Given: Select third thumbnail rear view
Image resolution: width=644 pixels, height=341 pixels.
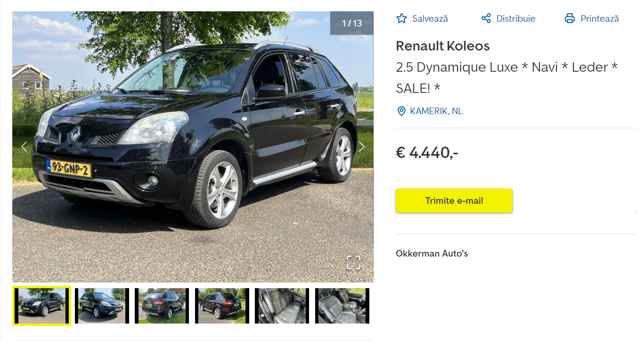Looking at the screenshot, I should click(162, 306).
